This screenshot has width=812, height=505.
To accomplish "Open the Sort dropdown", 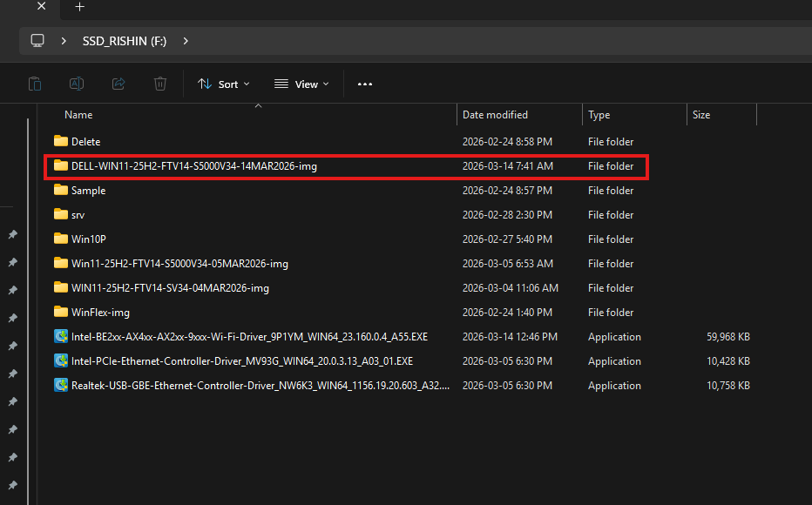I will coord(224,84).
